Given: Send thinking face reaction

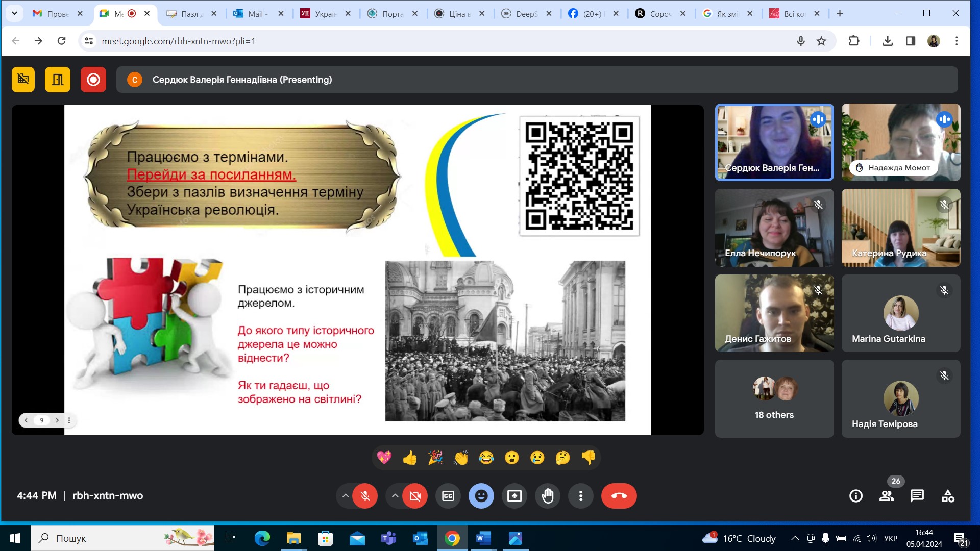Looking at the screenshot, I should [x=563, y=458].
